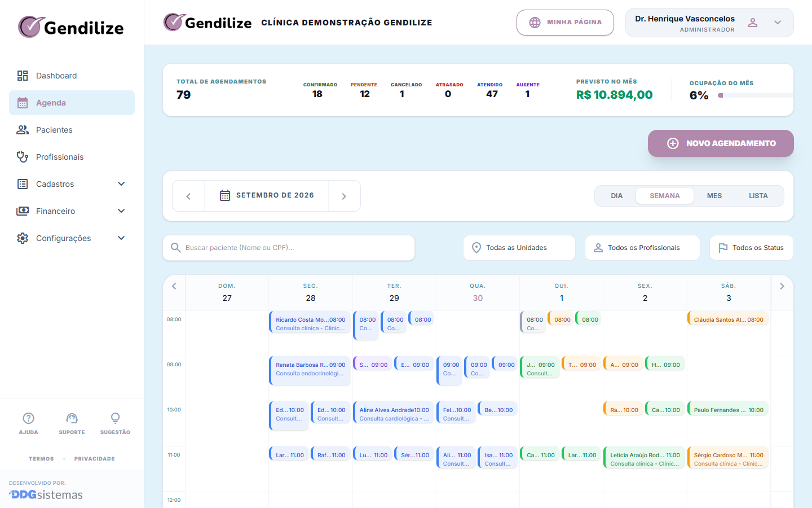Click the Gendilize logo in sidebar
The image size is (812, 508).
coord(71,27)
